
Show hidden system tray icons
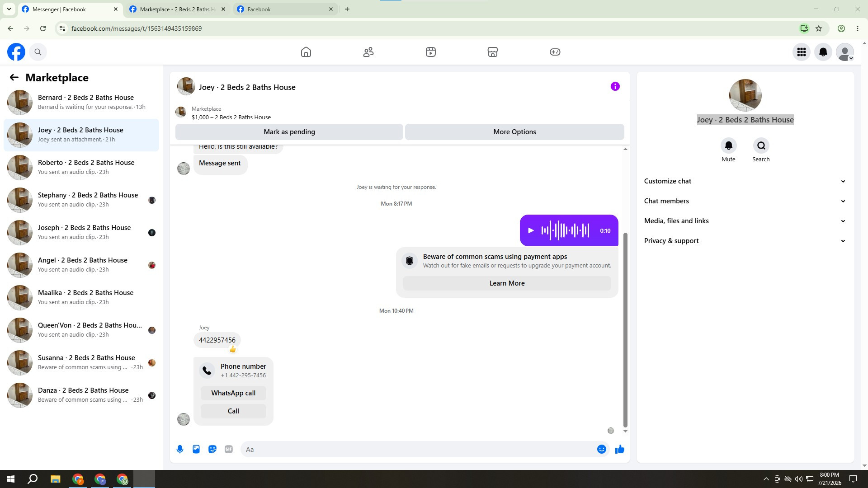pyautogui.click(x=766, y=479)
